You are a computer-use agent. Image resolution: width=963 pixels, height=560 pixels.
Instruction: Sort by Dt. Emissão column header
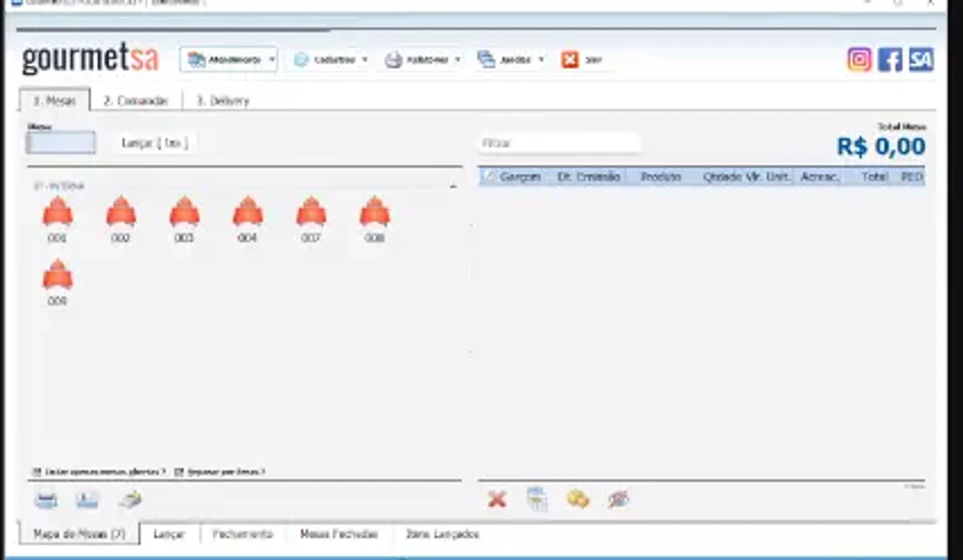588,177
